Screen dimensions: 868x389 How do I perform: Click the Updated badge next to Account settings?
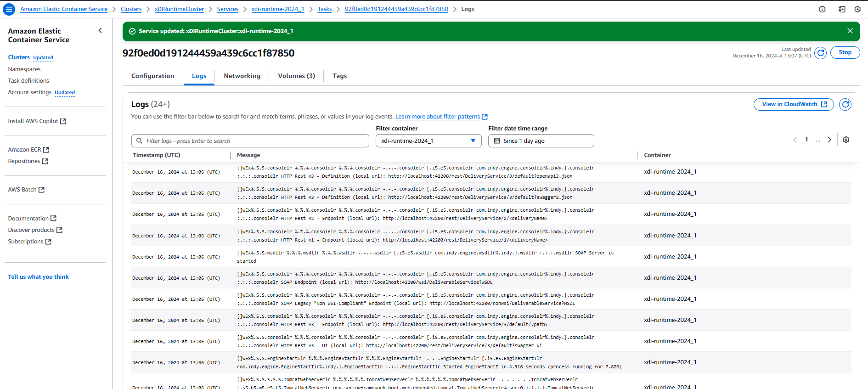pyautogui.click(x=65, y=93)
